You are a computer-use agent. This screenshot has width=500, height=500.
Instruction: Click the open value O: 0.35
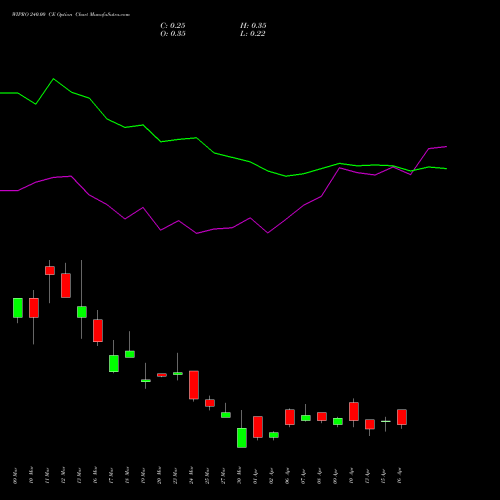pyautogui.click(x=173, y=34)
